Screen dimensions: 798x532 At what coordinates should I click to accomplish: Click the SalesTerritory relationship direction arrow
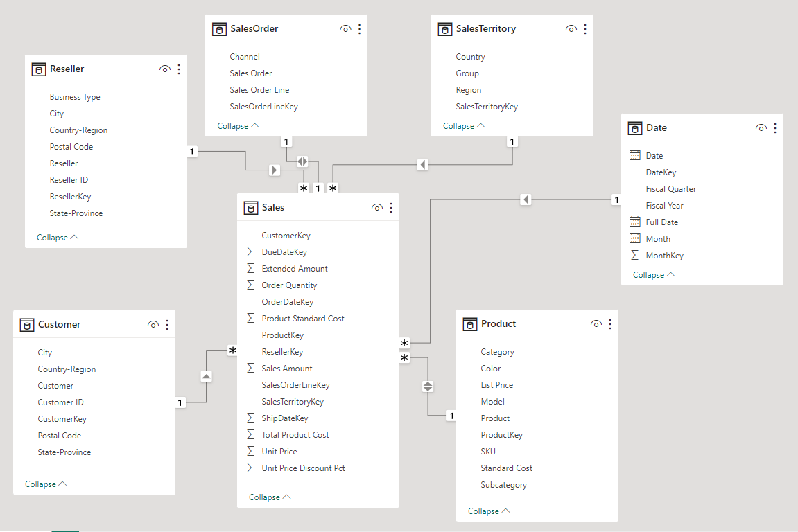[x=422, y=165]
